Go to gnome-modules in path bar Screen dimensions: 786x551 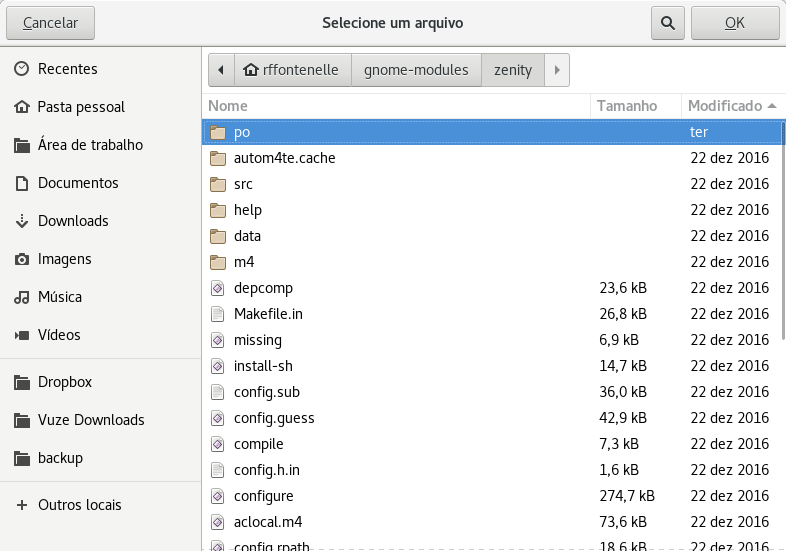tap(416, 70)
